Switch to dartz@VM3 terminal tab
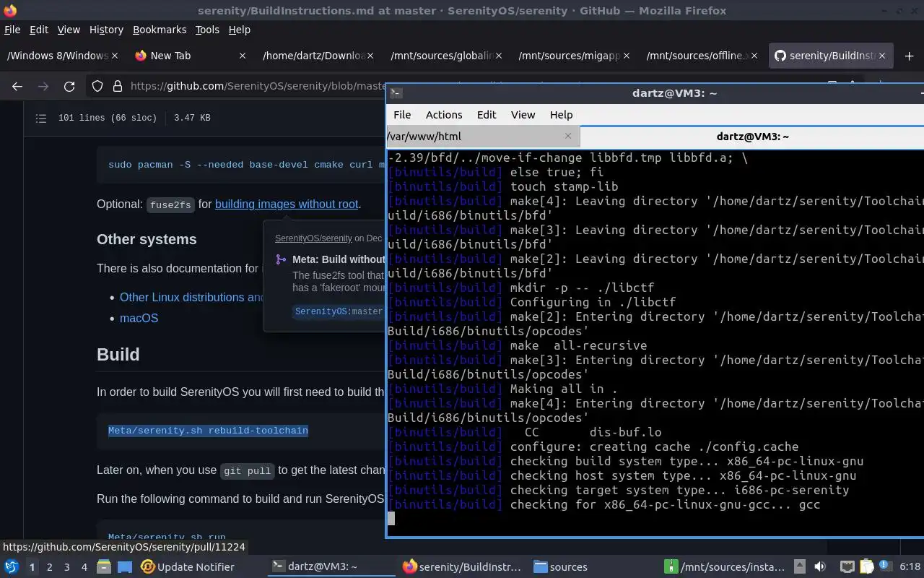Screen dimensions: 924x578 pos(752,136)
